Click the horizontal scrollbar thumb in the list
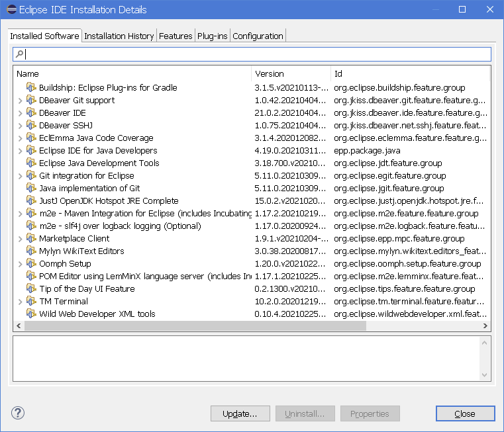Image resolution: width=504 pixels, height=432 pixels. click(195, 325)
